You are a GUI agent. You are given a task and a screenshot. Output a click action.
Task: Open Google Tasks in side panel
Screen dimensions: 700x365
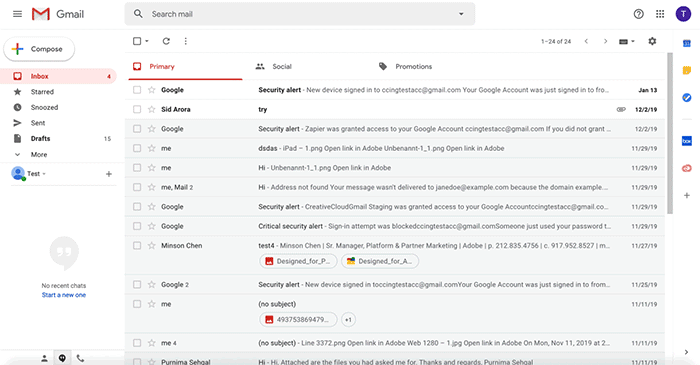[687, 97]
